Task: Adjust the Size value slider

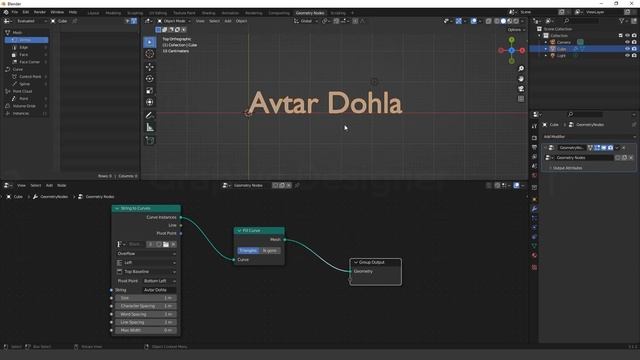Action: click(145, 298)
